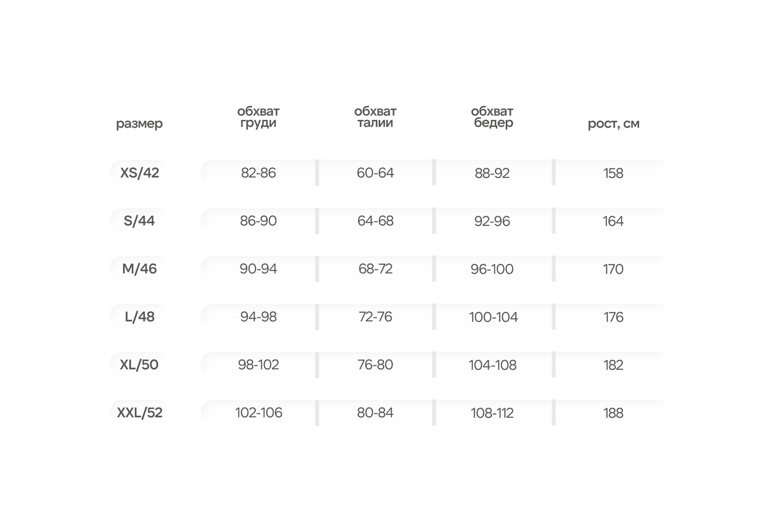Click hip value 96-100 cell
This screenshot has width=781, height=532.
[x=492, y=269]
